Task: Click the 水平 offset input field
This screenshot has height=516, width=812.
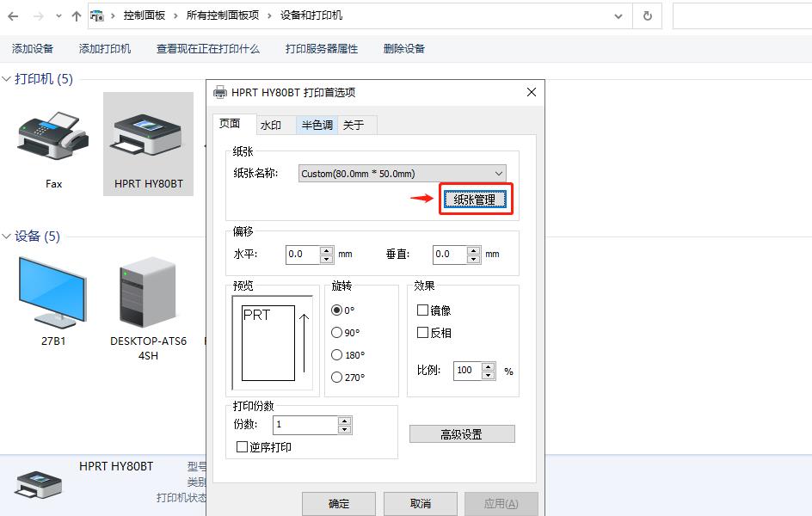Action: [303, 254]
